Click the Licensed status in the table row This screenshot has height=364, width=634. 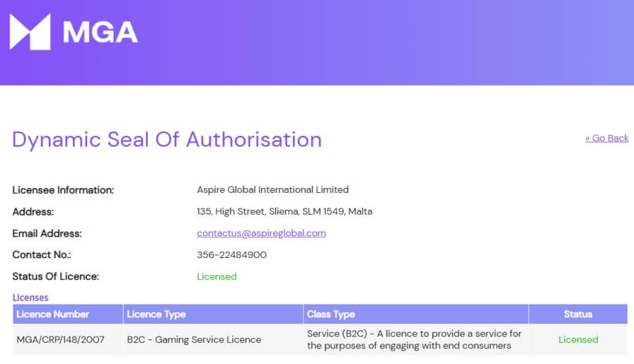[x=578, y=339]
